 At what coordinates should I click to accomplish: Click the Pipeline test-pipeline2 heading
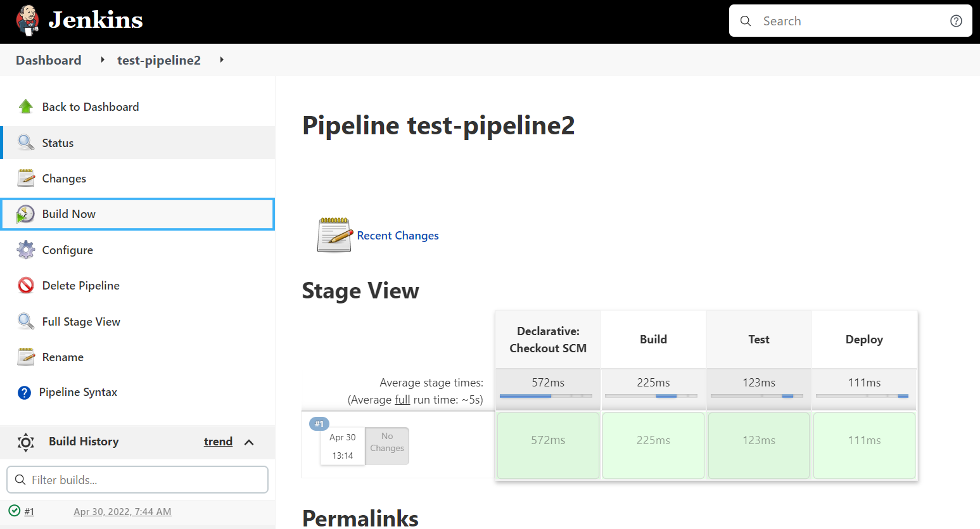tap(438, 125)
